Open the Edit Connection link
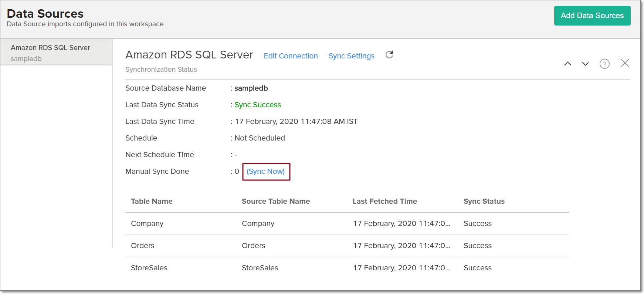This screenshot has width=644, height=294. click(x=291, y=56)
